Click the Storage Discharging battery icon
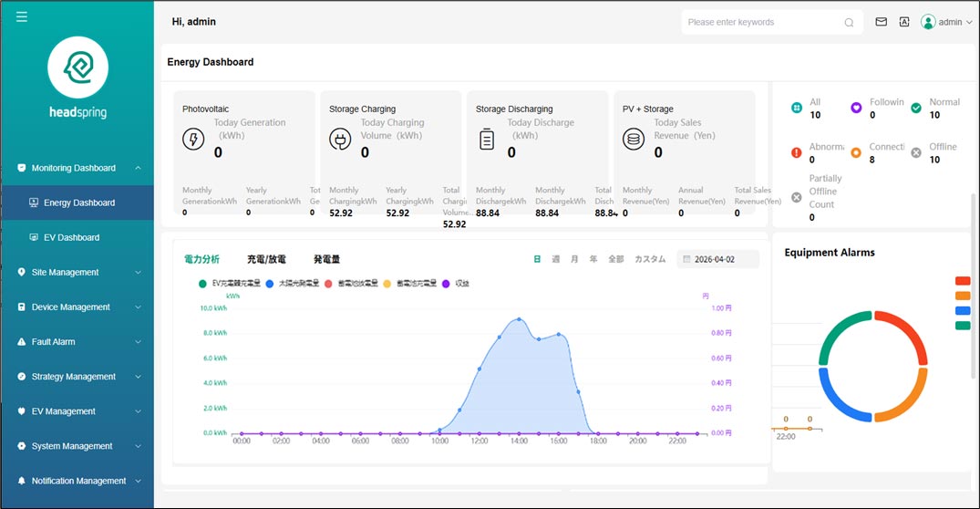This screenshot has width=980, height=509. [x=487, y=139]
